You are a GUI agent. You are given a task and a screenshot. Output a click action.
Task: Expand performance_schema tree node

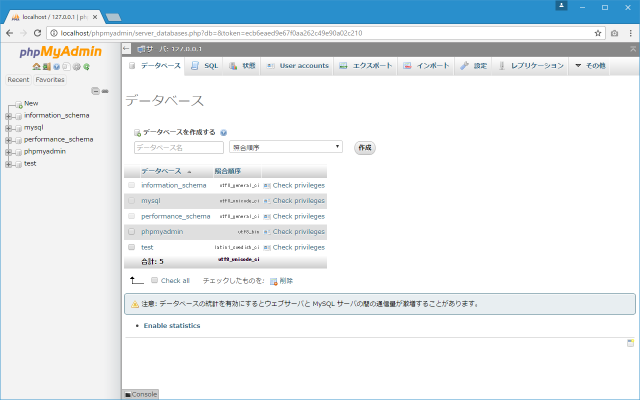[x=8, y=140]
